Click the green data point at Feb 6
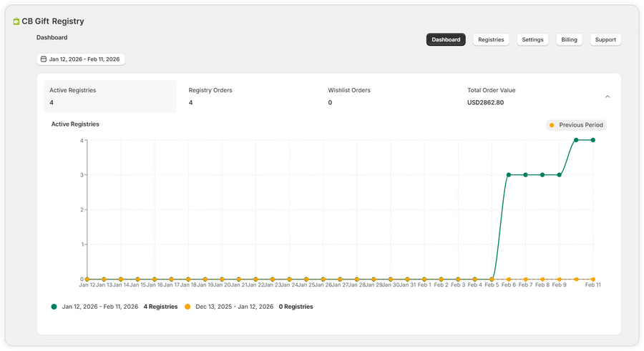 coord(509,175)
